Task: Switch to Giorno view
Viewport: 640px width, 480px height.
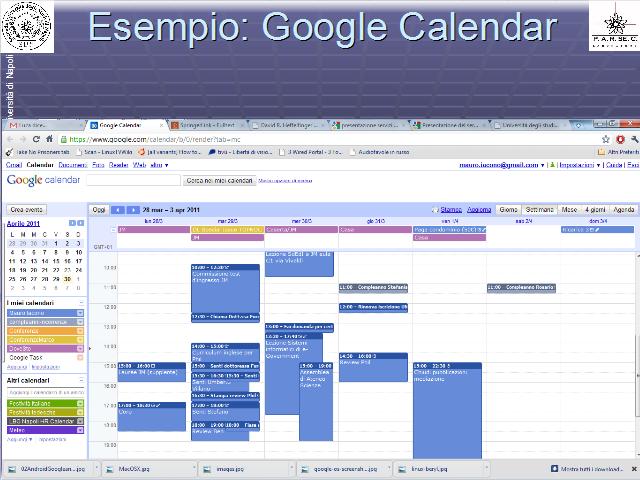Action: pos(508,209)
